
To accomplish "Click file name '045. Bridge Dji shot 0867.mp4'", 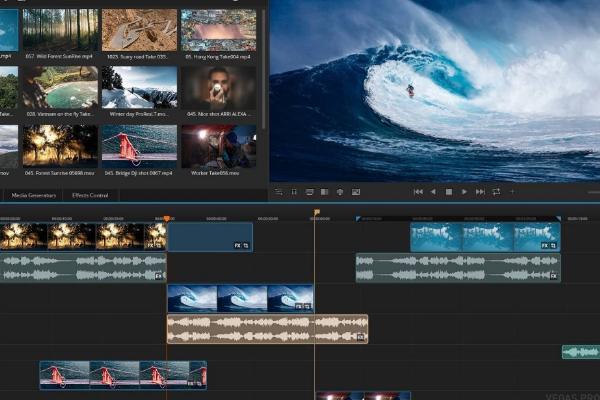I will [139, 173].
